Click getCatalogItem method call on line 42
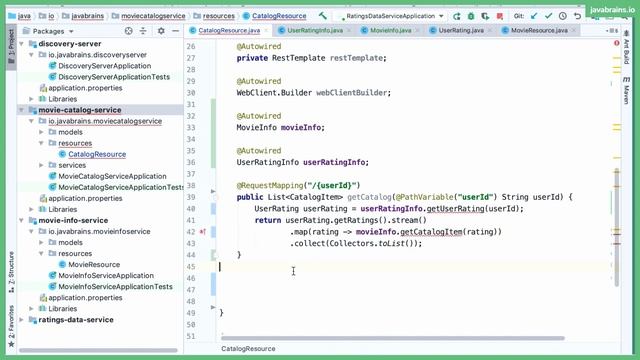Image resolution: width=640 pixels, height=360 pixels. (x=431, y=232)
